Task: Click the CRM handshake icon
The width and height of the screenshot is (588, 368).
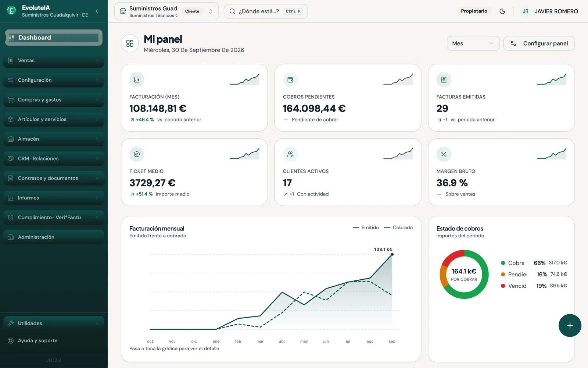Action: coord(11,159)
